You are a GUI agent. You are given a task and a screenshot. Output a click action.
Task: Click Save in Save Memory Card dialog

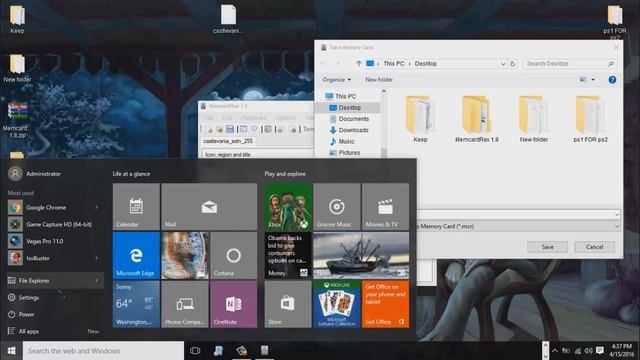547,247
